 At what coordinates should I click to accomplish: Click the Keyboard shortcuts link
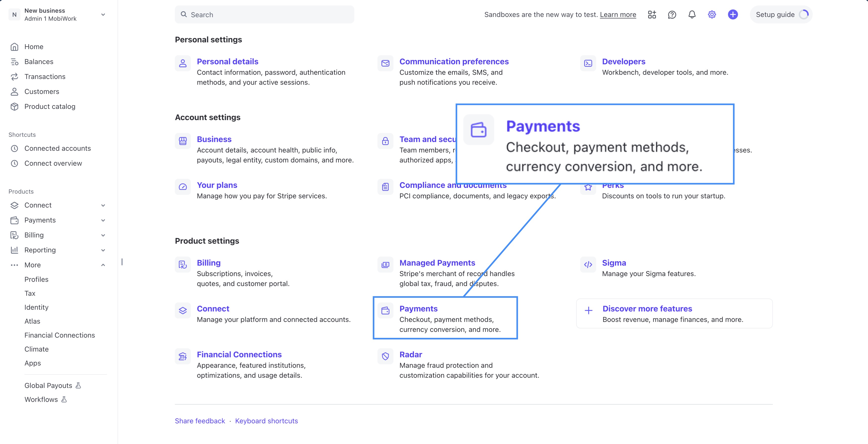pyautogui.click(x=266, y=421)
